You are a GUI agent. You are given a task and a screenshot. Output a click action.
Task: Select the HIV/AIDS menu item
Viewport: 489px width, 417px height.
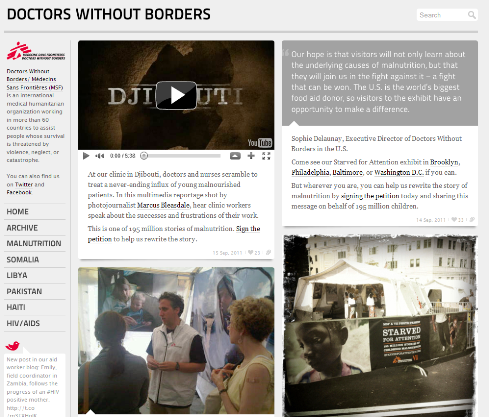click(23, 323)
